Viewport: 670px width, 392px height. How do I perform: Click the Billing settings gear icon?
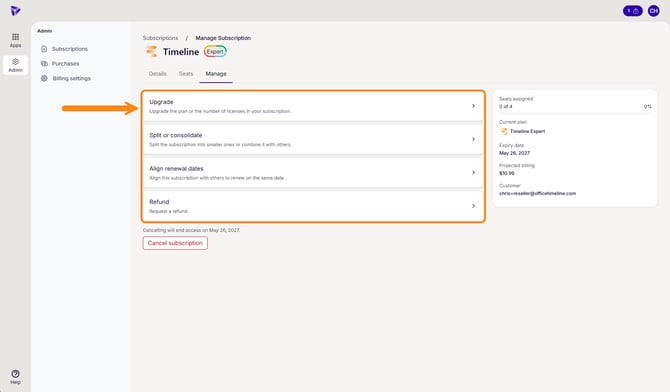(x=44, y=78)
